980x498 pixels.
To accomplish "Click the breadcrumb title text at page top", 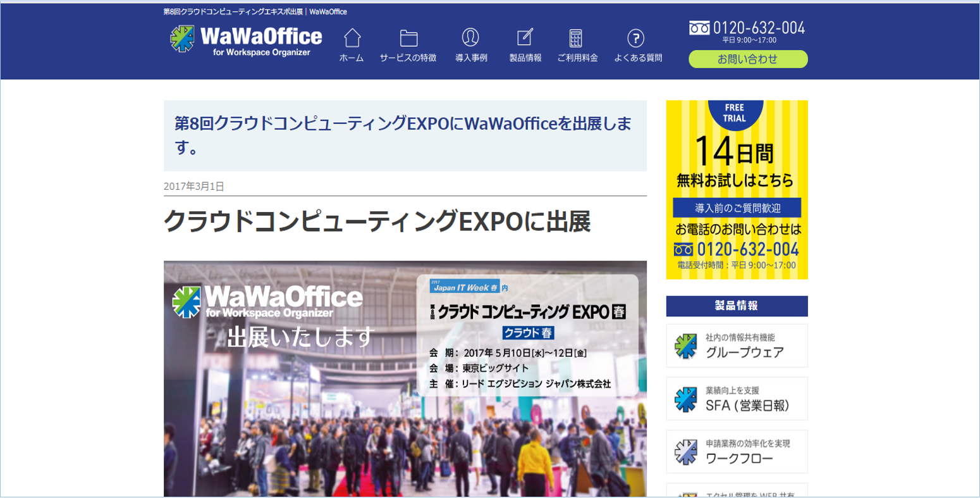I will coord(255,12).
